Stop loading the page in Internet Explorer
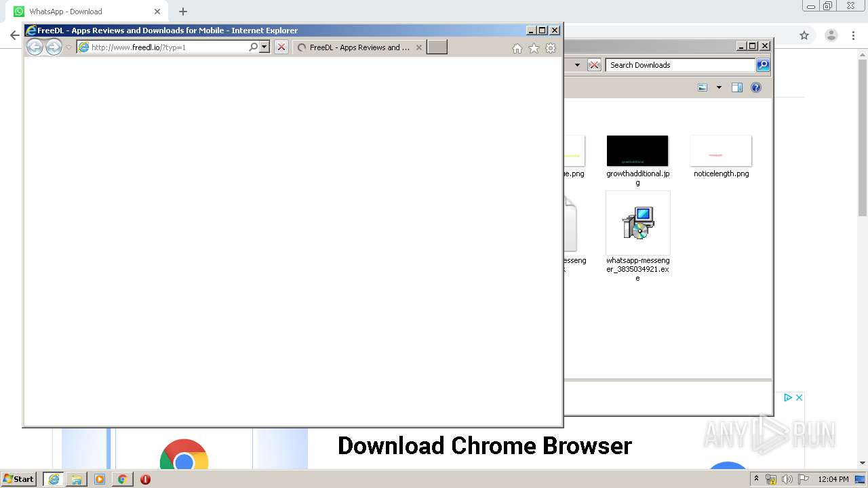868x488 pixels. pos(281,47)
